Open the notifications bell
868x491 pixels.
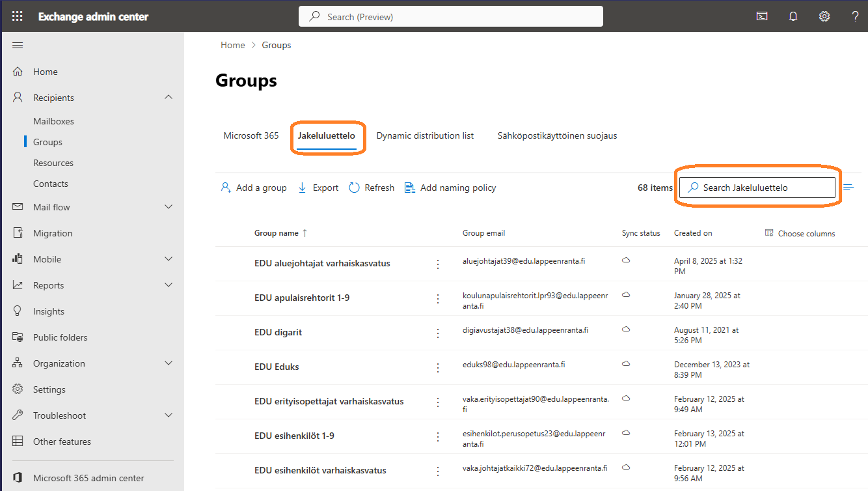pos(793,16)
